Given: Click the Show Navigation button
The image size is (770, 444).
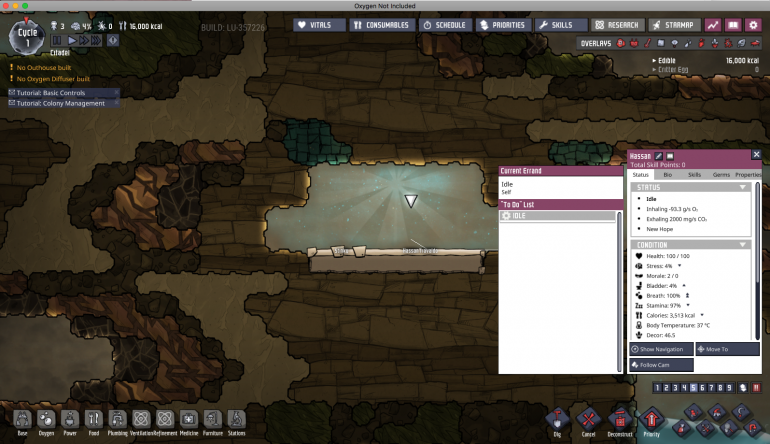Looking at the screenshot, I should coord(661,349).
